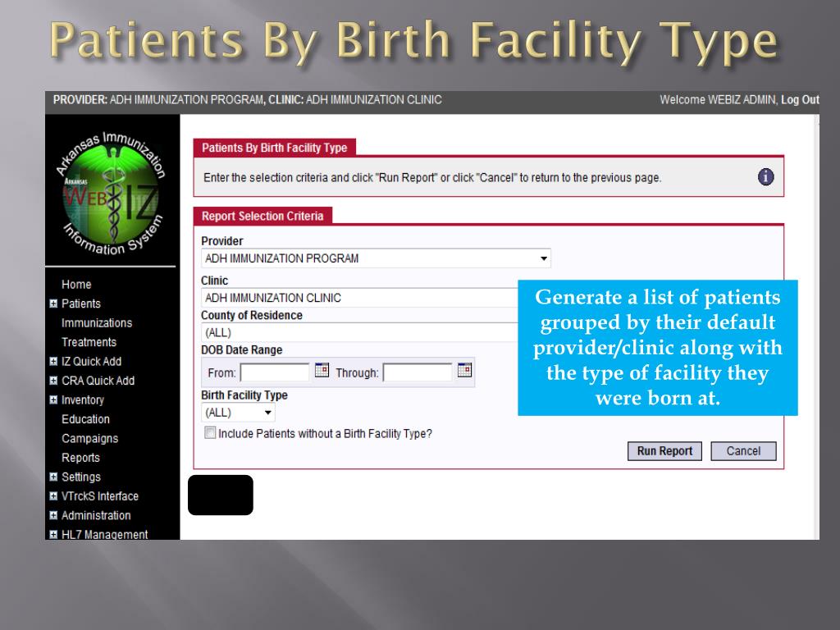Expand the HL7 Management plus icon
840x630 pixels.
pos(53,535)
